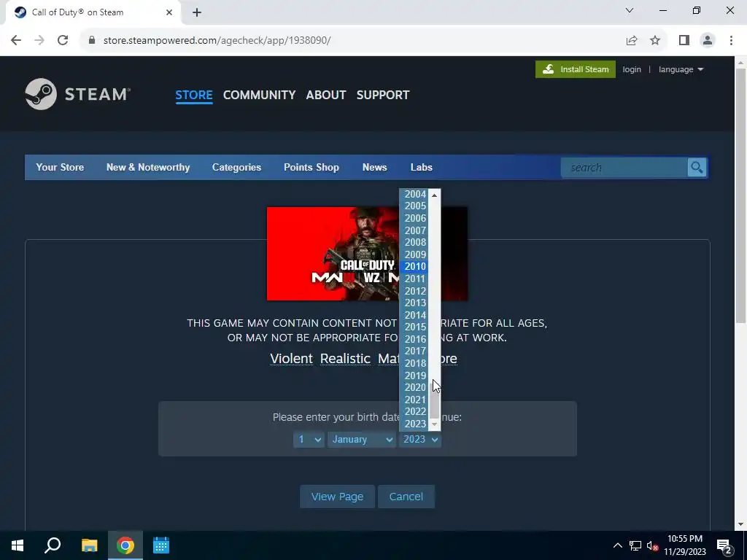Screen dimensions: 747x560
Task: Open Chrome three-dot menu
Action: (731, 41)
